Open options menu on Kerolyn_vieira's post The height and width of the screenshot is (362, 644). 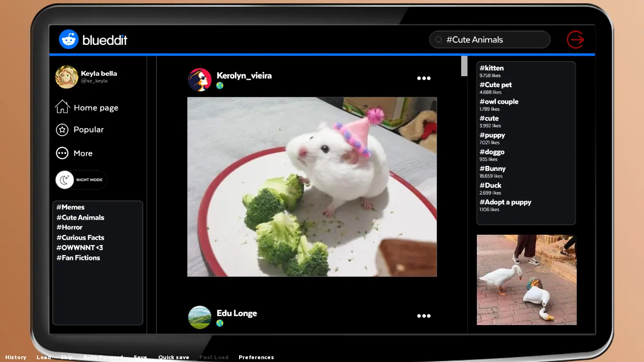point(423,79)
